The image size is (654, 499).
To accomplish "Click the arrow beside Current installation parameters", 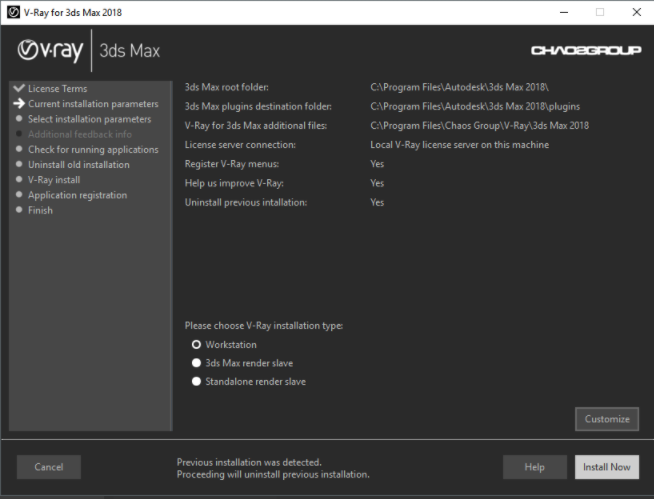I will 19,103.
